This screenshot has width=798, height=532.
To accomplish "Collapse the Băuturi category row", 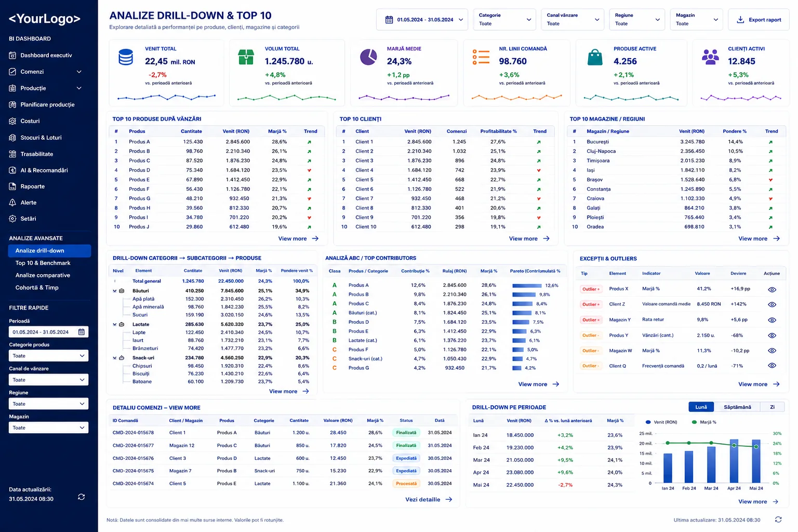I will (x=115, y=291).
